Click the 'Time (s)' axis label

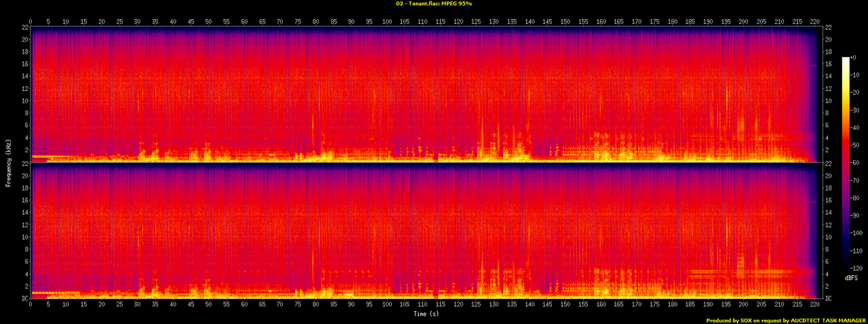(427, 314)
